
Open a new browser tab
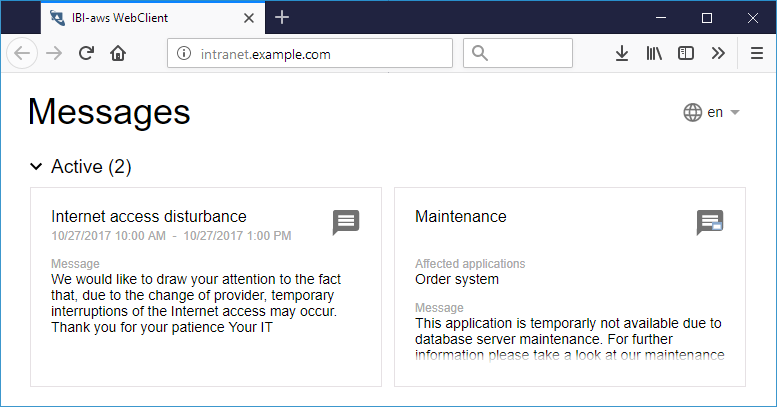(282, 17)
